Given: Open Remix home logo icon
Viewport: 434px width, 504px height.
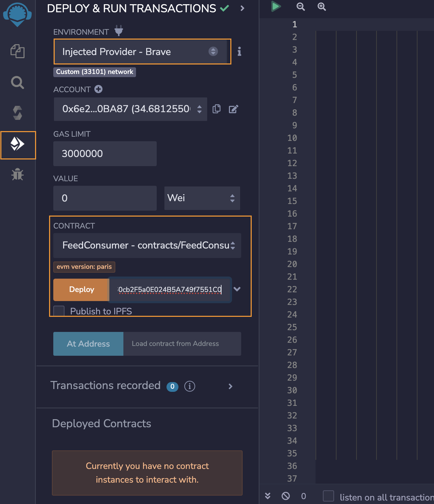Looking at the screenshot, I should tap(17, 14).
